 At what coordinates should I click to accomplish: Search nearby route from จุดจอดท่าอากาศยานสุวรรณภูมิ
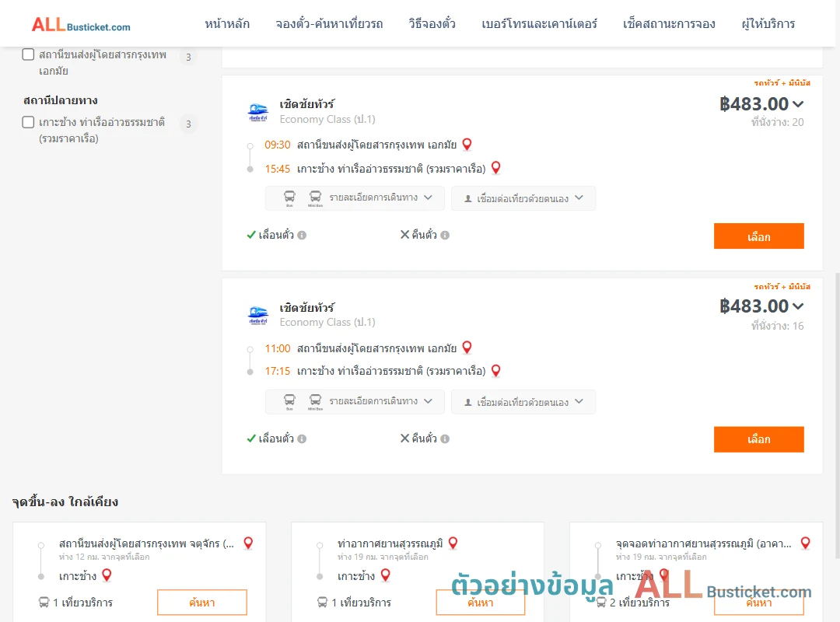coord(758,603)
